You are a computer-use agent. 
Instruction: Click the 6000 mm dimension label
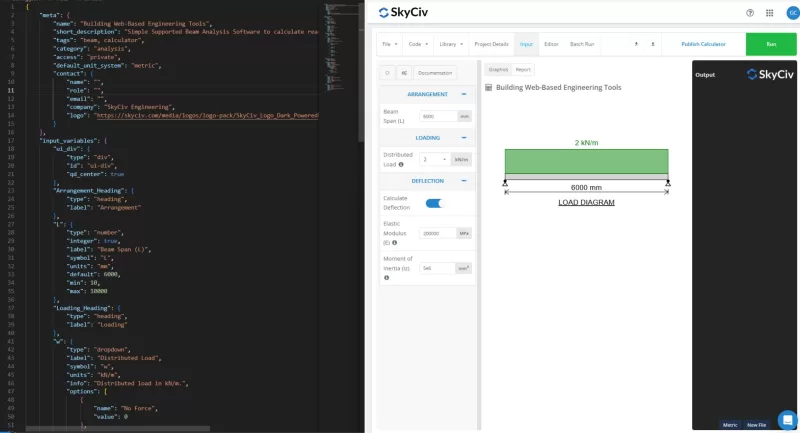pyautogui.click(x=586, y=187)
